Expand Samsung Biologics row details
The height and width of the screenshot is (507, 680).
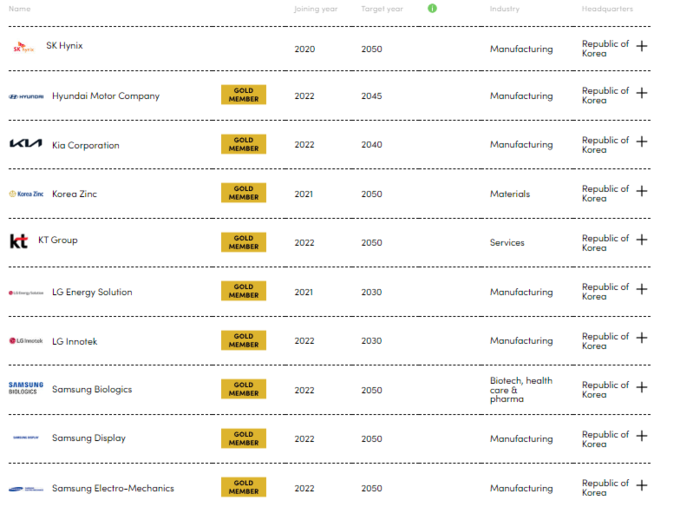click(x=642, y=387)
